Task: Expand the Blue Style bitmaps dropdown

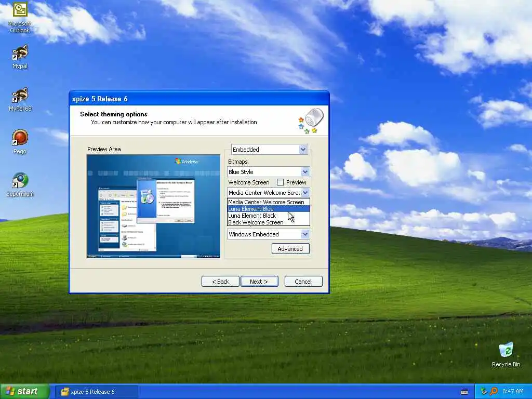Action: (305, 171)
